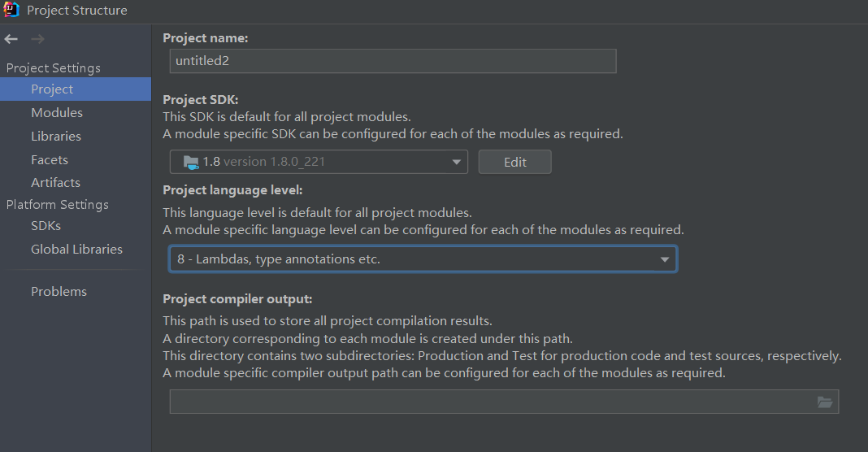The image size is (868, 452).
Task: Click the forward navigation arrow
Action: click(37, 39)
